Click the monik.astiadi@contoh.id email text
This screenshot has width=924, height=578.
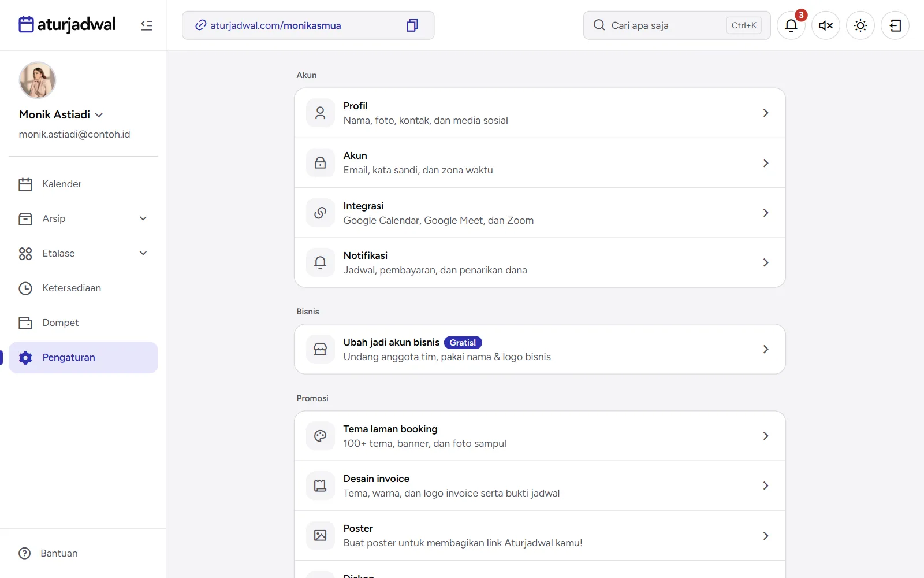pos(74,134)
